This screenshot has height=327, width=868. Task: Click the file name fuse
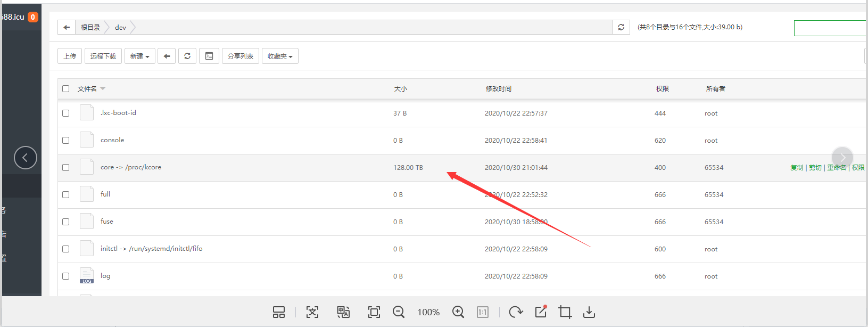click(x=107, y=222)
